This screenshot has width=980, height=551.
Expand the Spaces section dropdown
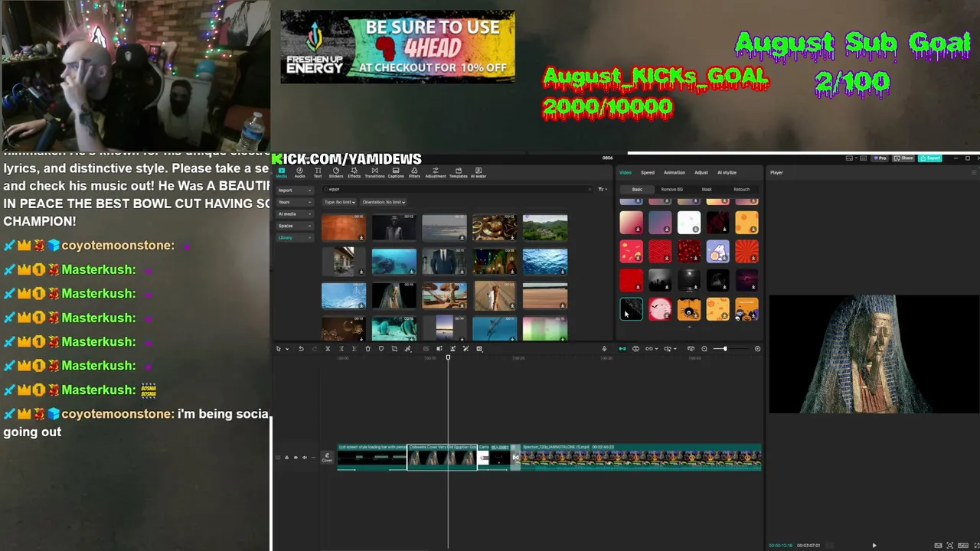click(x=295, y=226)
